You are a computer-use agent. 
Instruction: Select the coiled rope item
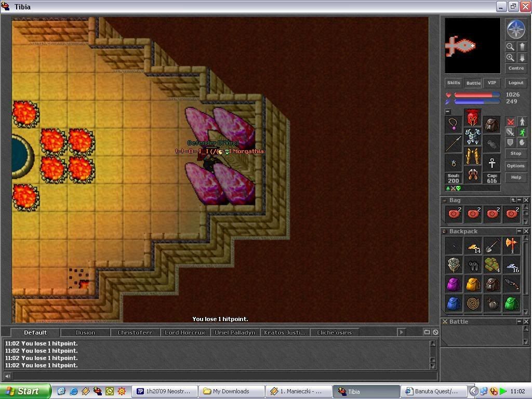(x=473, y=303)
